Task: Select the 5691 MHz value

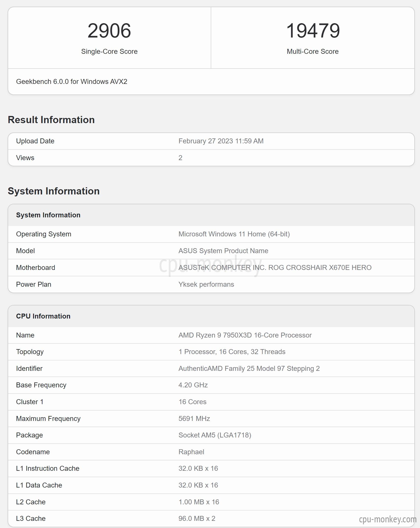Action: coord(194,418)
